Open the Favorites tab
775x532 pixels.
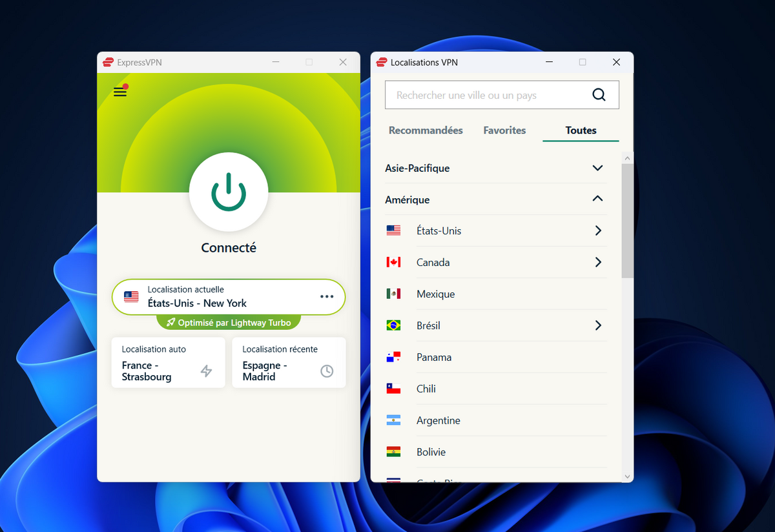504,130
